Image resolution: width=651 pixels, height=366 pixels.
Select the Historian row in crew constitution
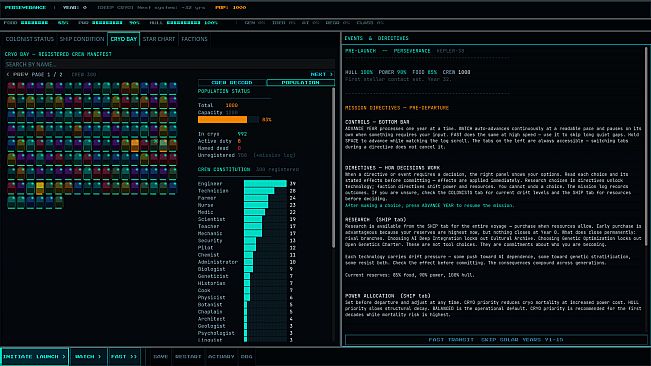tap(247, 283)
